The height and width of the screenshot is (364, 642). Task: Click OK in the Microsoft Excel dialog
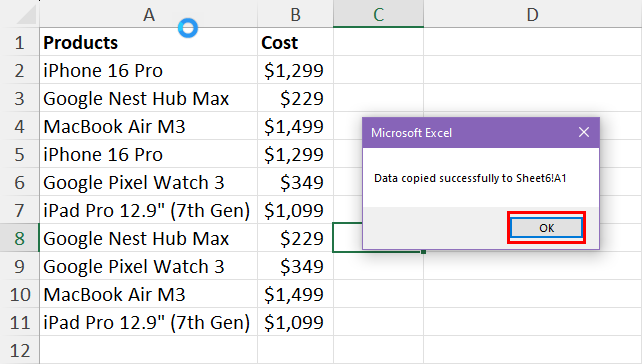pos(546,228)
